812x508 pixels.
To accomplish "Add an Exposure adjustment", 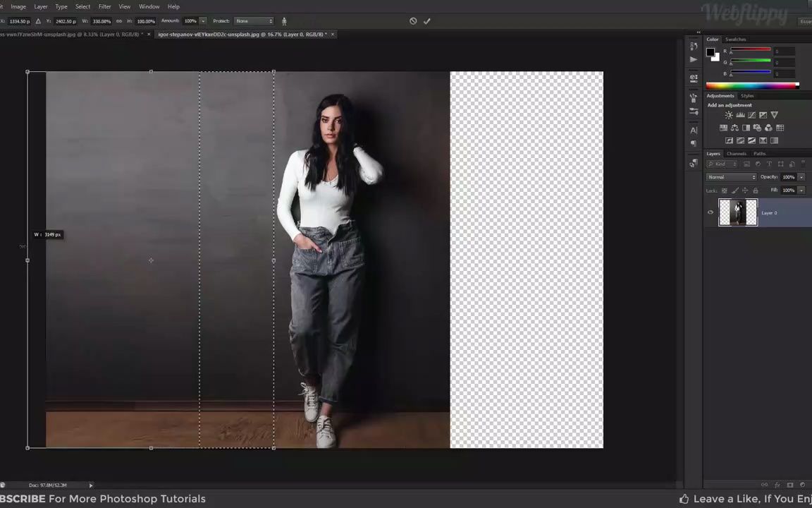I will point(763,115).
